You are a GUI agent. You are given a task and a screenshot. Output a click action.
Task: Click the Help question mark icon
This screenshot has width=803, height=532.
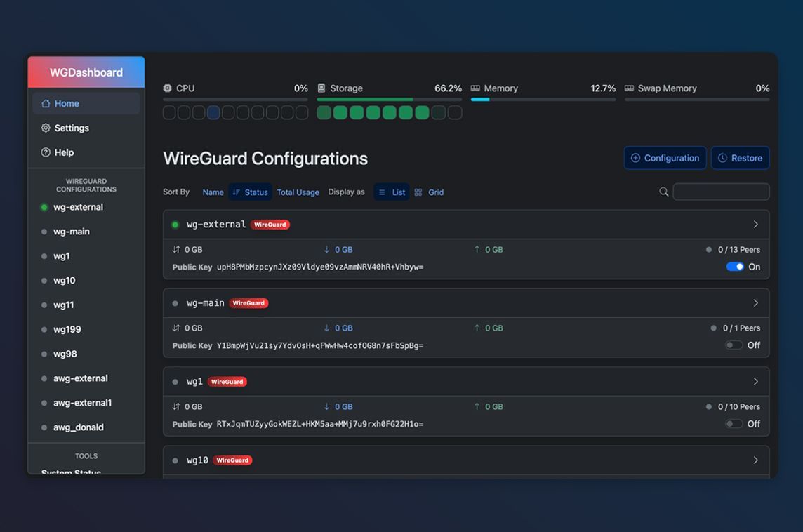pos(46,152)
